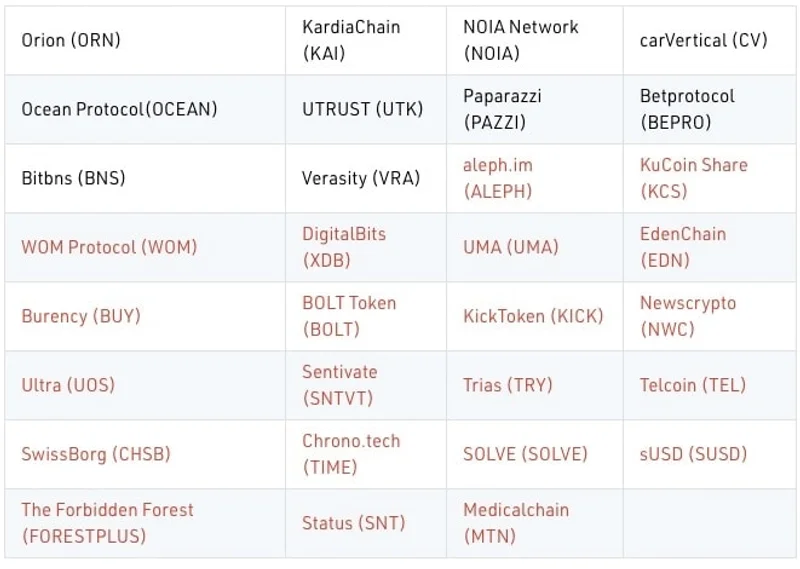Click the UMA (UMA) link
The width and height of the screenshot is (800, 569).
point(511,247)
